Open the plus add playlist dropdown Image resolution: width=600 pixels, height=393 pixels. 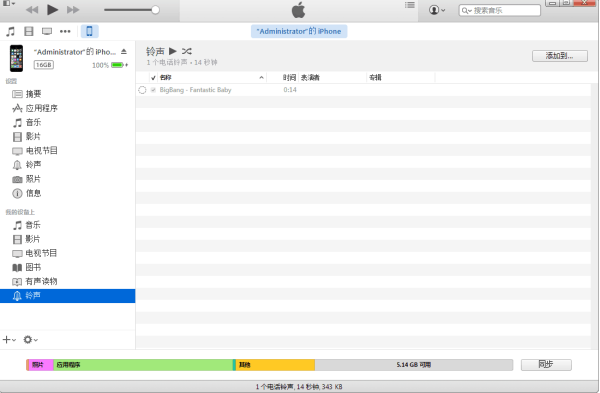[x=9, y=340]
